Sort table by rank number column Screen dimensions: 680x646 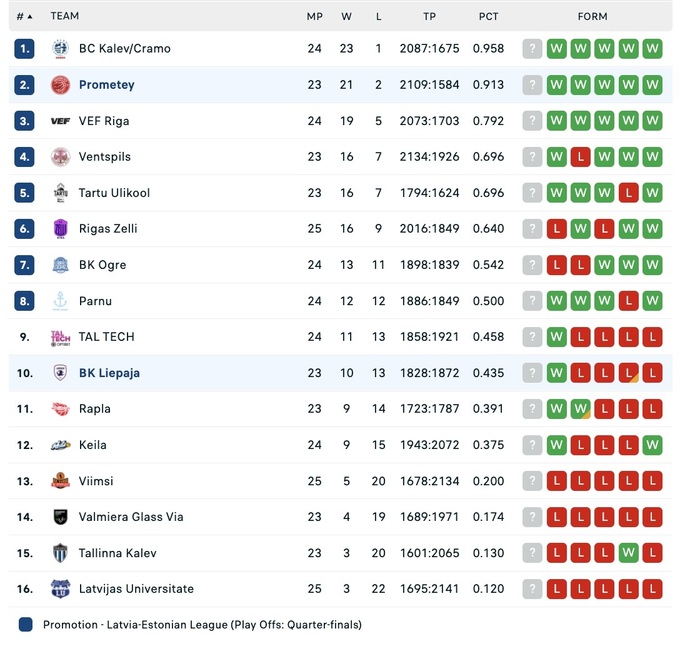pos(24,16)
